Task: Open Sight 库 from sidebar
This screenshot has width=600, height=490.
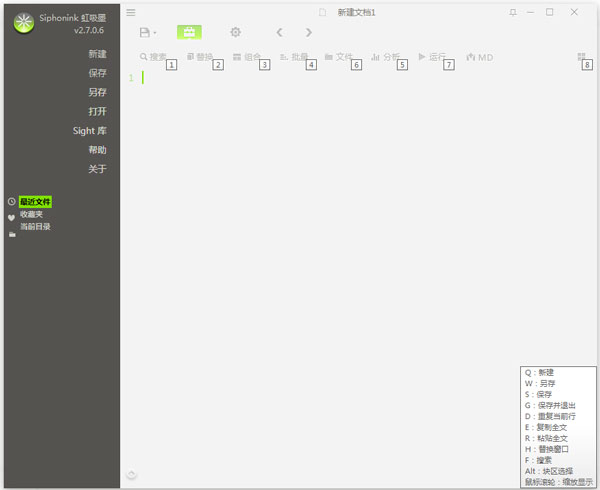Action: point(90,130)
